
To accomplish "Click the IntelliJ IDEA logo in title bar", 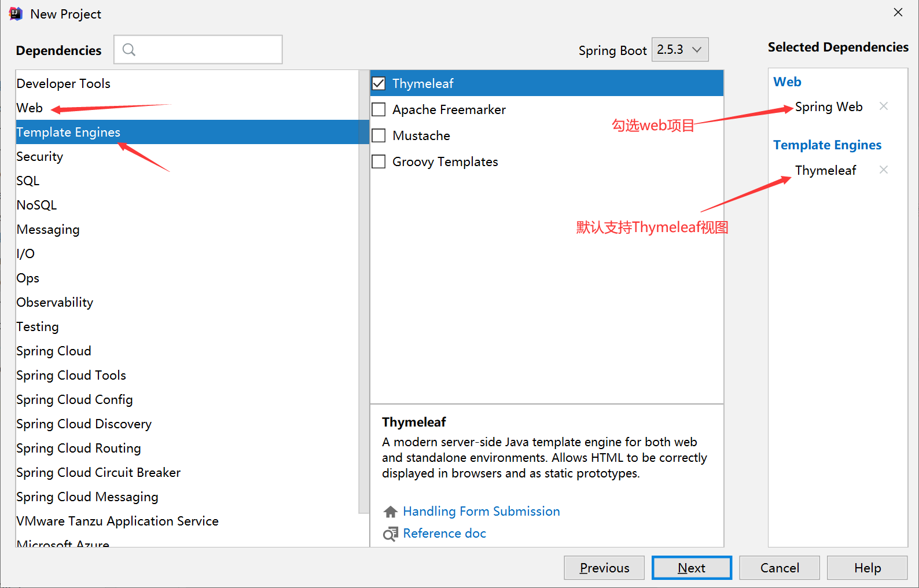I will pos(16,13).
